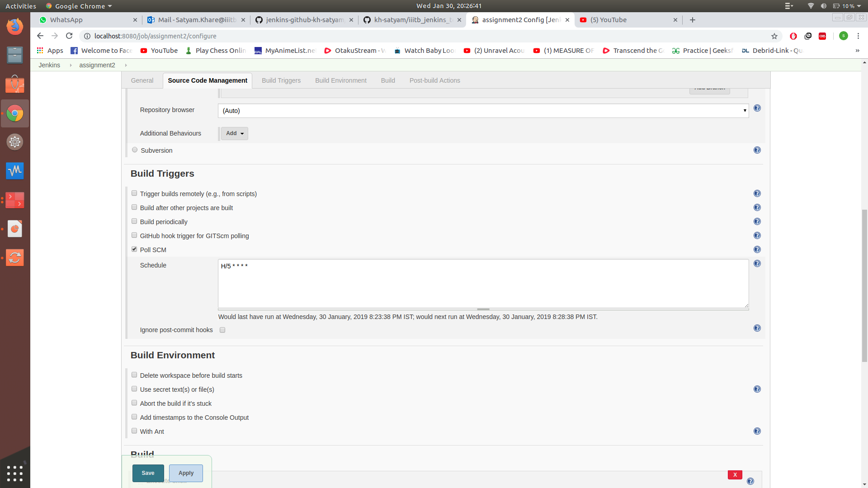868x488 pixels.
Task: Select the Subversion radio button
Action: [135, 150]
